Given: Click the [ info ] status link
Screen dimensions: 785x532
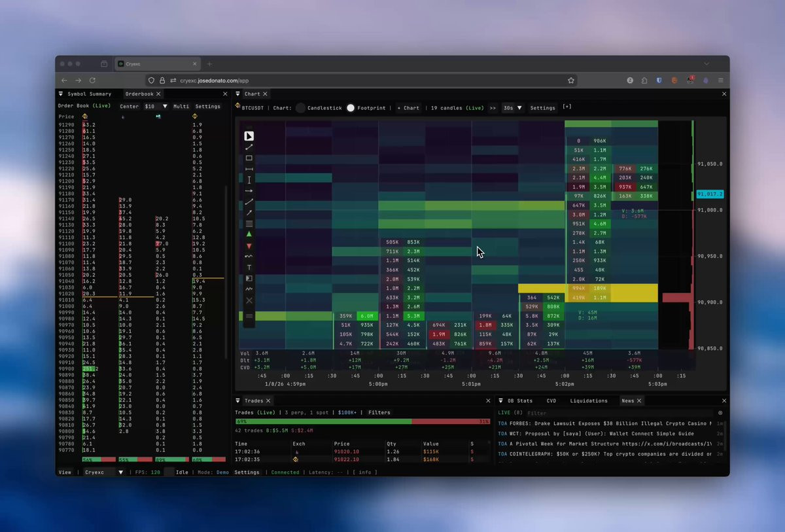Looking at the screenshot, I should 365,472.
